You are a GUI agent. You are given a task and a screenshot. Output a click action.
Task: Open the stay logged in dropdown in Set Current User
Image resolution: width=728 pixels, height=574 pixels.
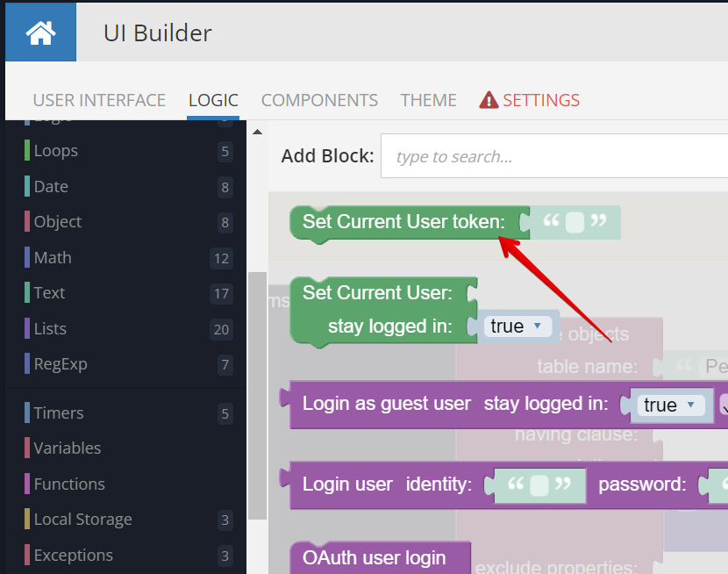(517, 326)
